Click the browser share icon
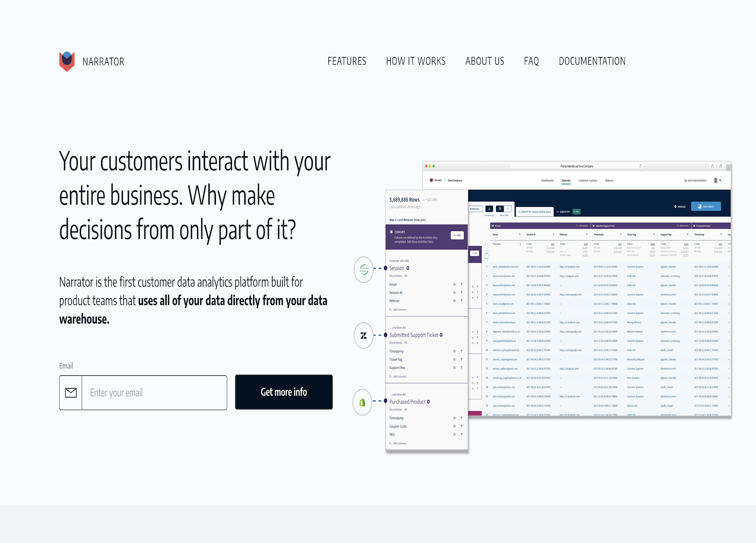Image resolution: width=756 pixels, height=543 pixels. [x=712, y=166]
